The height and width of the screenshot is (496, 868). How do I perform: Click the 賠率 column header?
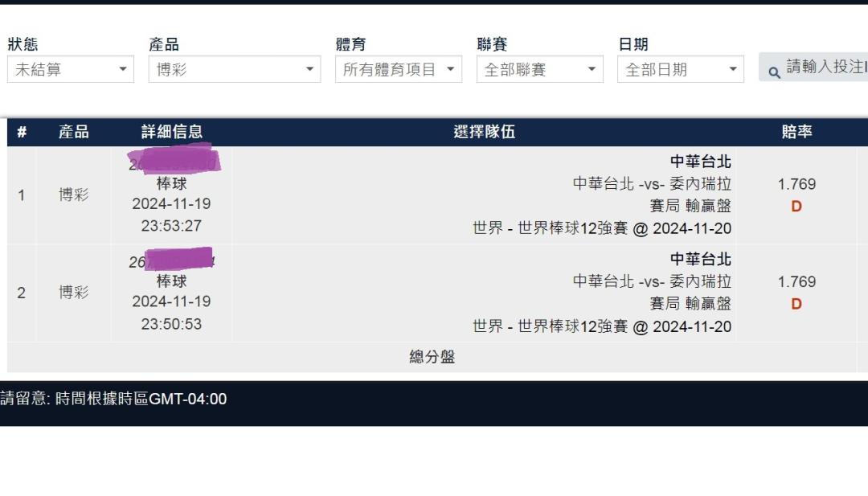796,132
